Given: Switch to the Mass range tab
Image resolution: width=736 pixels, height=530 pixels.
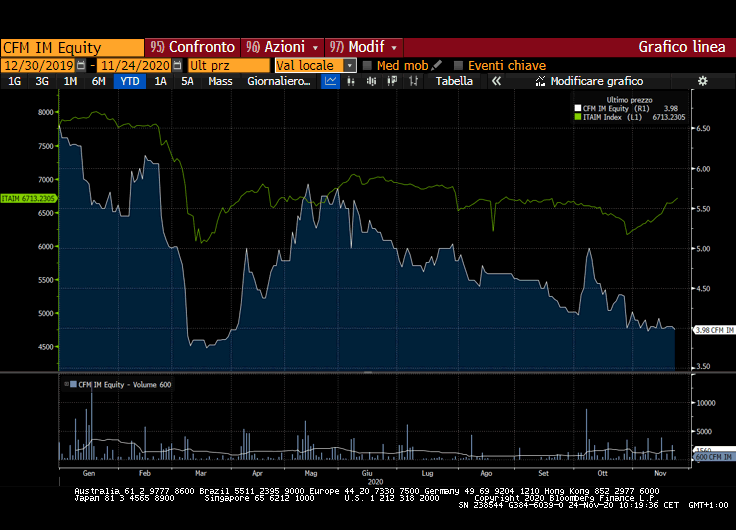Looking at the screenshot, I should (220, 81).
